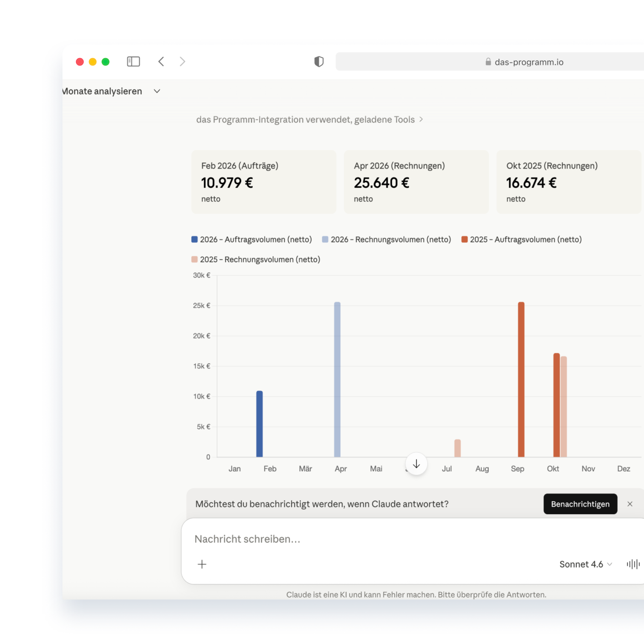This screenshot has width=644, height=644.
Task: Click the light blue swatch for 2026 Rechnungsvolumen
Action: [325, 240]
